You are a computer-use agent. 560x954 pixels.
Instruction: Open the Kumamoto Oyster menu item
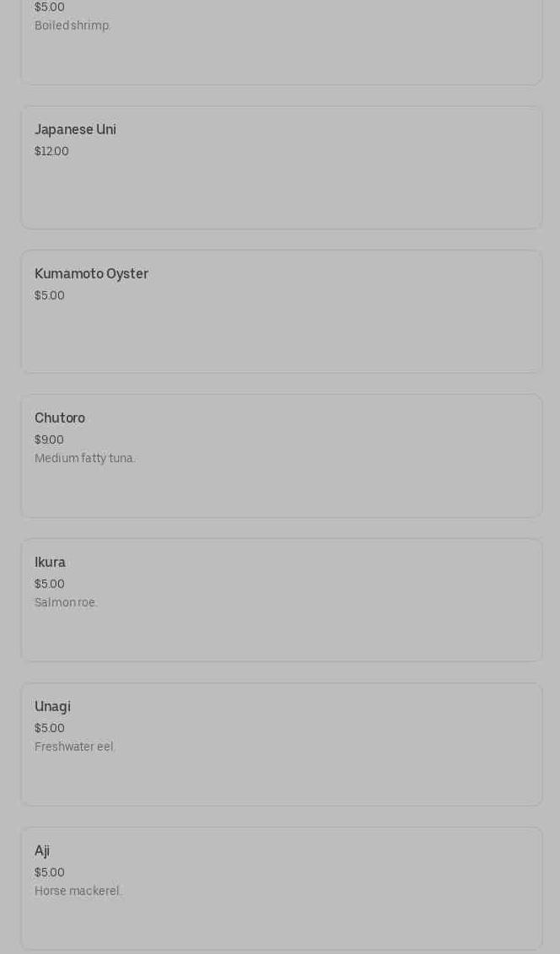click(91, 274)
